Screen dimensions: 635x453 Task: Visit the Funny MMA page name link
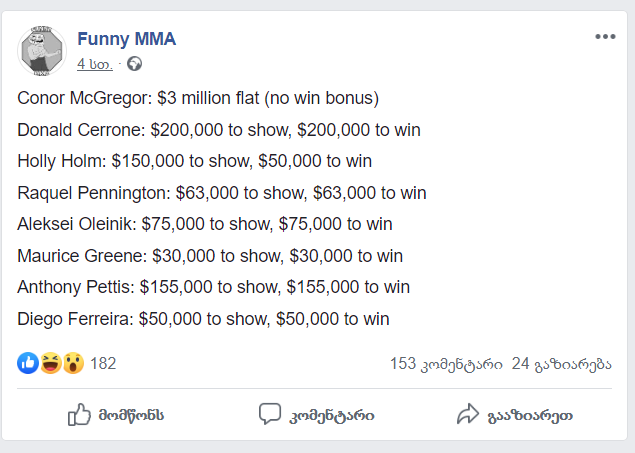[x=126, y=39]
